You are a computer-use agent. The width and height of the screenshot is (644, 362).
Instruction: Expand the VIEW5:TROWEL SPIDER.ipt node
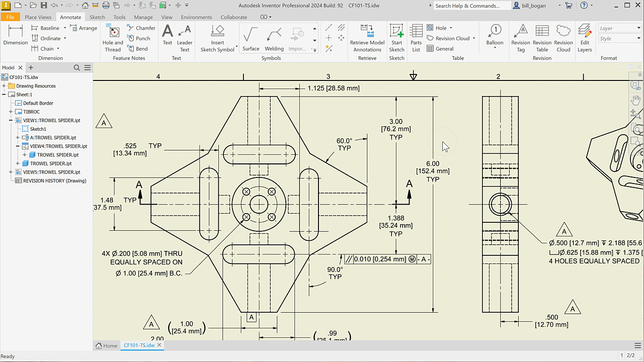[x=11, y=172]
